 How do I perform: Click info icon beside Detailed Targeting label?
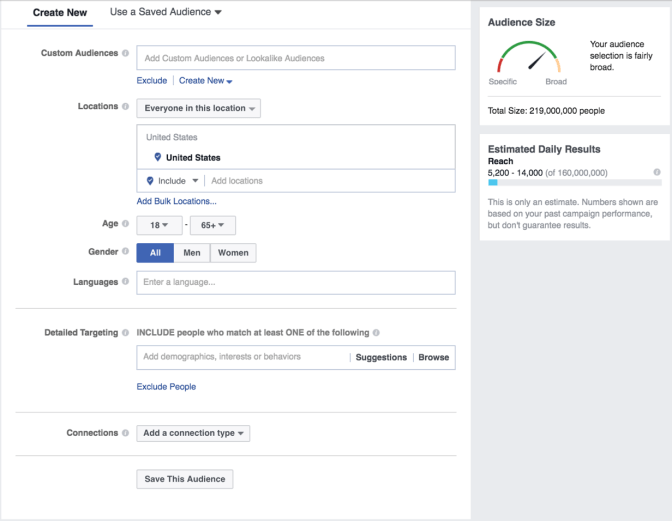pos(125,332)
